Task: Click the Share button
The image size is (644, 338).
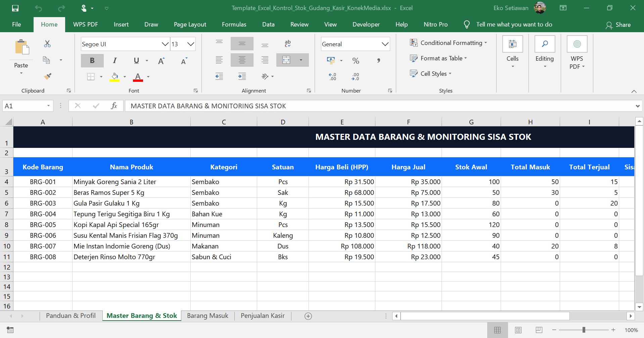Action: click(x=618, y=25)
